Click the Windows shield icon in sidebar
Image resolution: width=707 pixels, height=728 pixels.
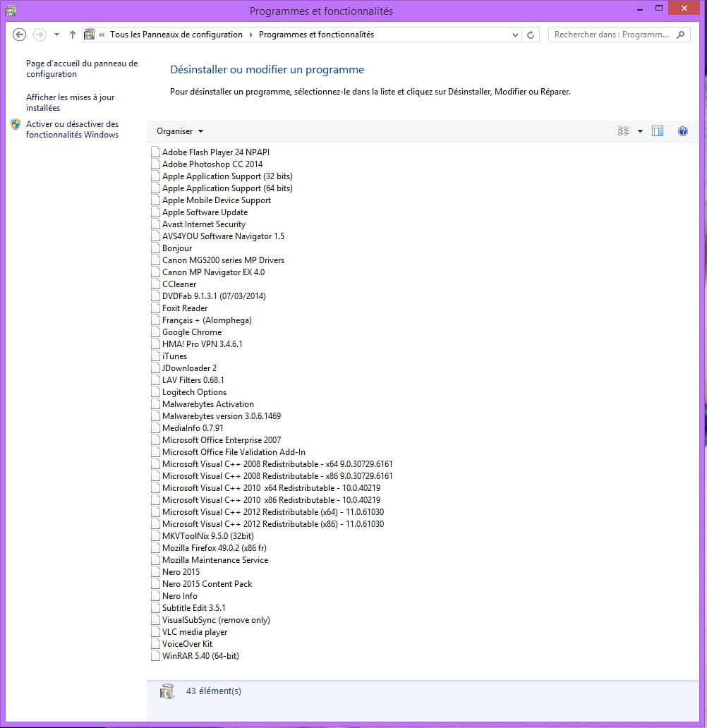16,124
